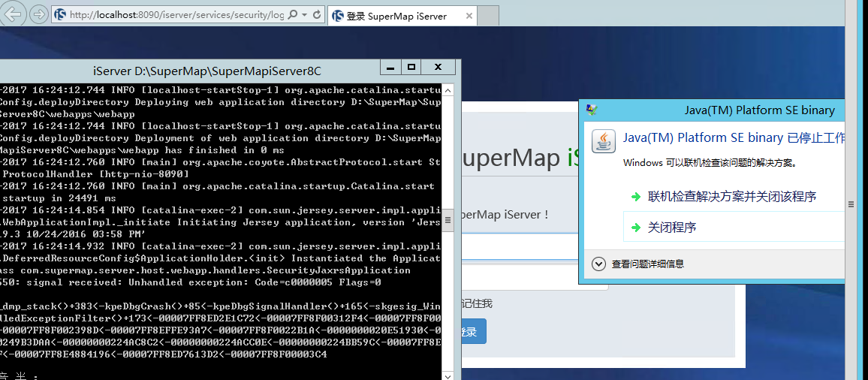
Task: Open a new browser tab
Action: coord(488,16)
